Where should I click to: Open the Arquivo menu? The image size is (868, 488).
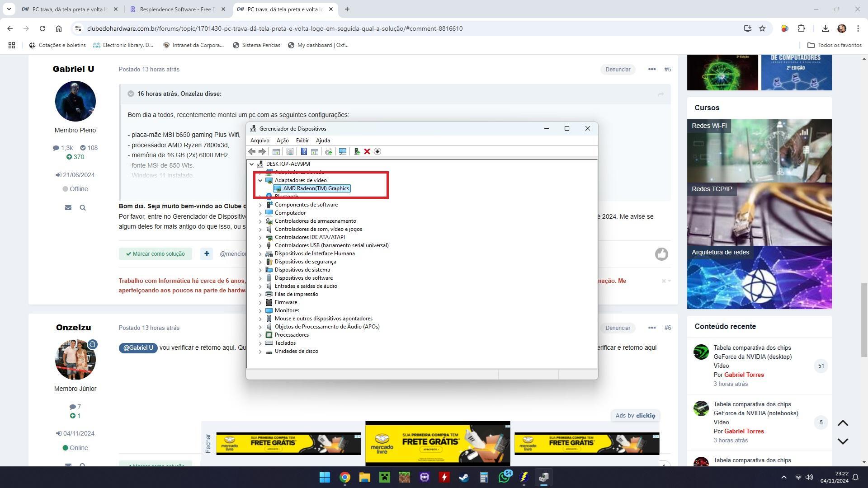[x=259, y=141]
